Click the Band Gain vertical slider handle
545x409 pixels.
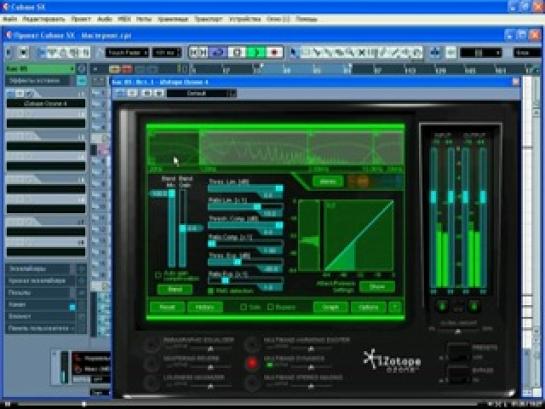point(183,228)
